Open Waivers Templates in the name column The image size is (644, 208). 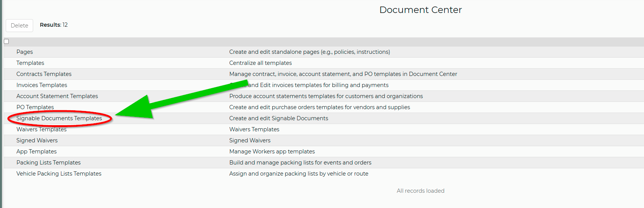tap(41, 129)
